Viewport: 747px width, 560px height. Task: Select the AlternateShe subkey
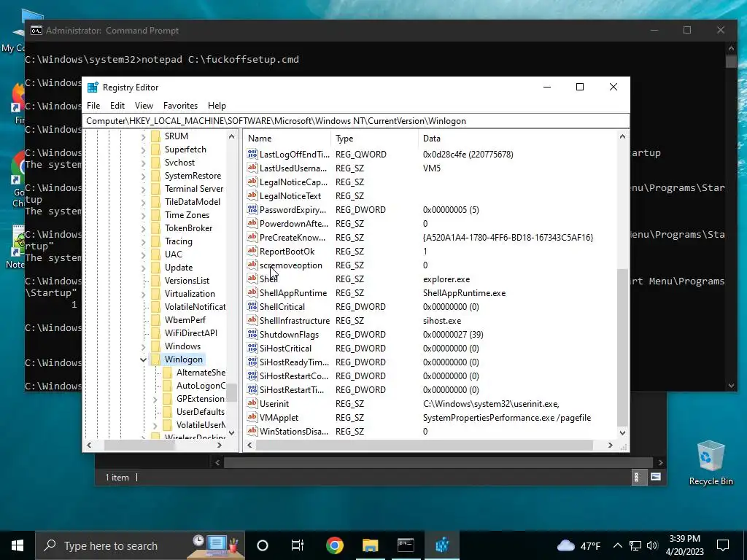(201, 373)
